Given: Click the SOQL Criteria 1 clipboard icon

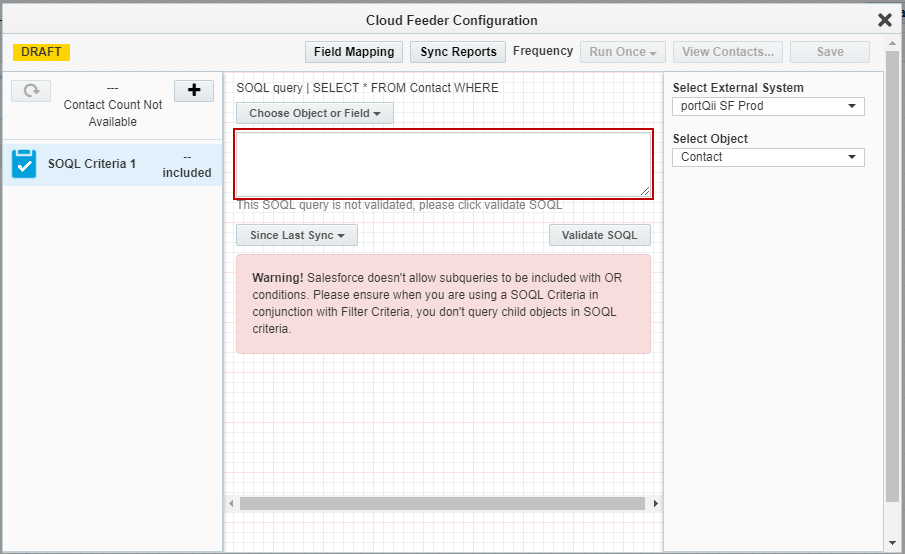Looking at the screenshot, I should [24, 164].
